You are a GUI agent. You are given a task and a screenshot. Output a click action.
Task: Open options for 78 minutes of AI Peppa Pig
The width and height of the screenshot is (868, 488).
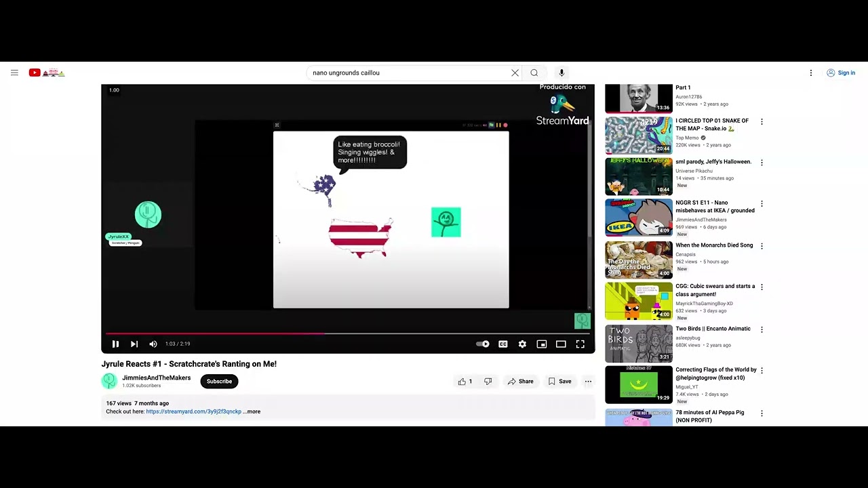point(762,413)
